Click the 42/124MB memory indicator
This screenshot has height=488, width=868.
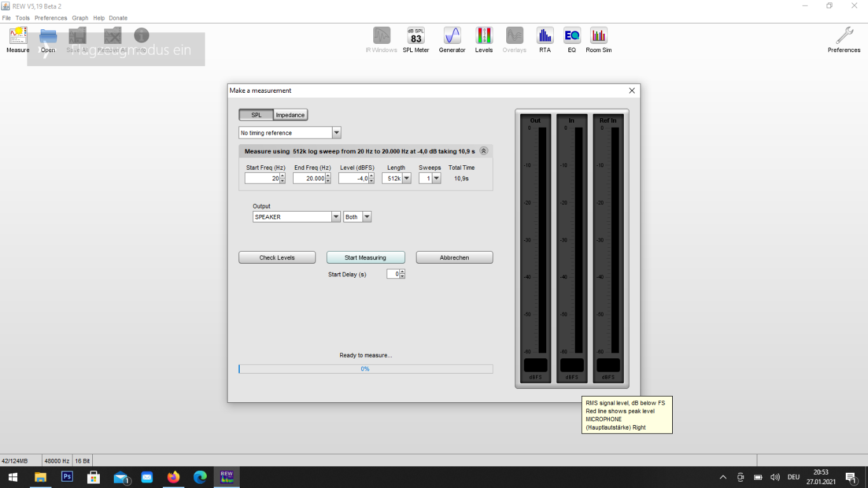tap(15, 461)
